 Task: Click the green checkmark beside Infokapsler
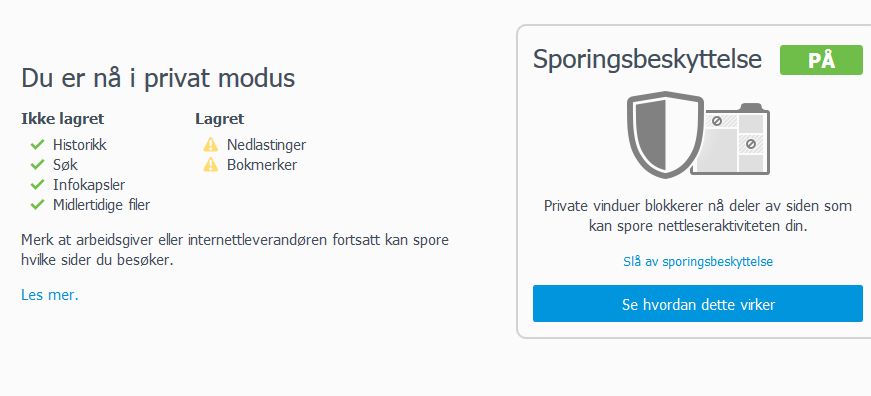click(37, 184)
